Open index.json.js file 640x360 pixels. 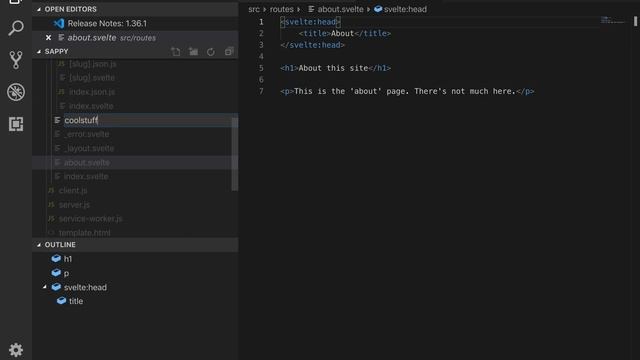92,92
